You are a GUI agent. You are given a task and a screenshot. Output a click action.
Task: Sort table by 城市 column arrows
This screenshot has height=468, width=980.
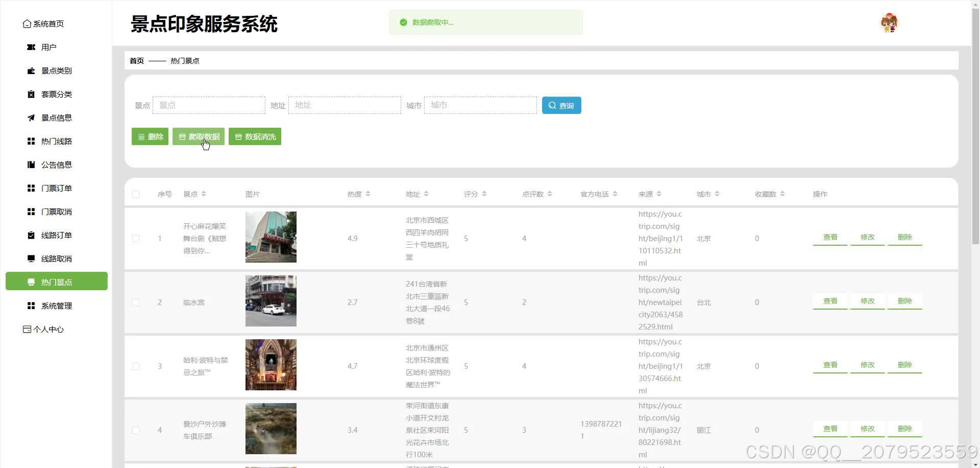point(717,194)
